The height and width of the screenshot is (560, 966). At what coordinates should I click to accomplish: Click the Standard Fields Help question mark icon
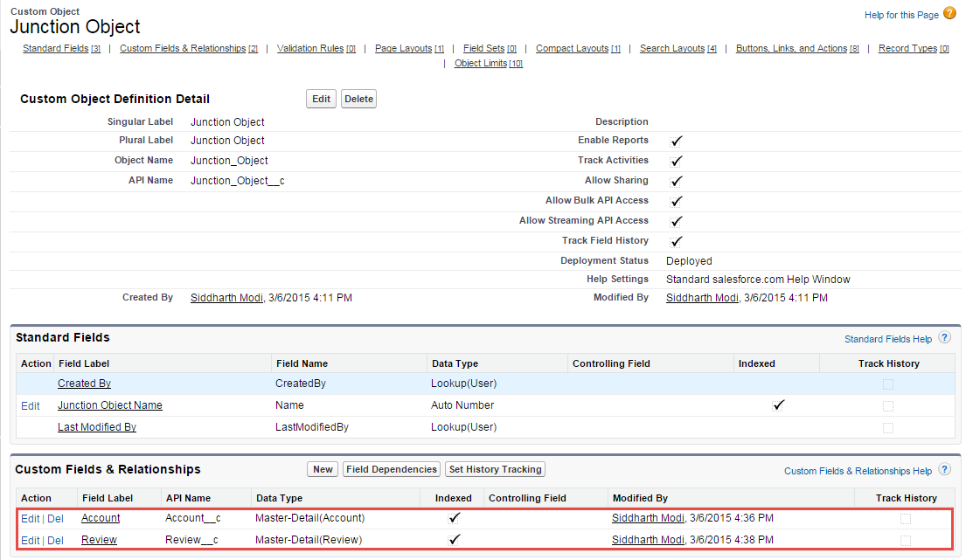(x=944, y=338)
